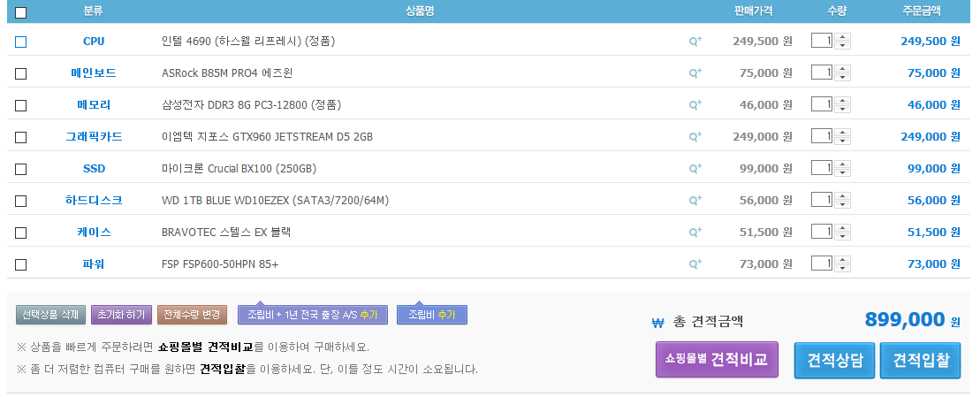Select product 마이크론 Crucial BX100 (250GB)
This screenshot has width=980, height=397.
[239, 168]
